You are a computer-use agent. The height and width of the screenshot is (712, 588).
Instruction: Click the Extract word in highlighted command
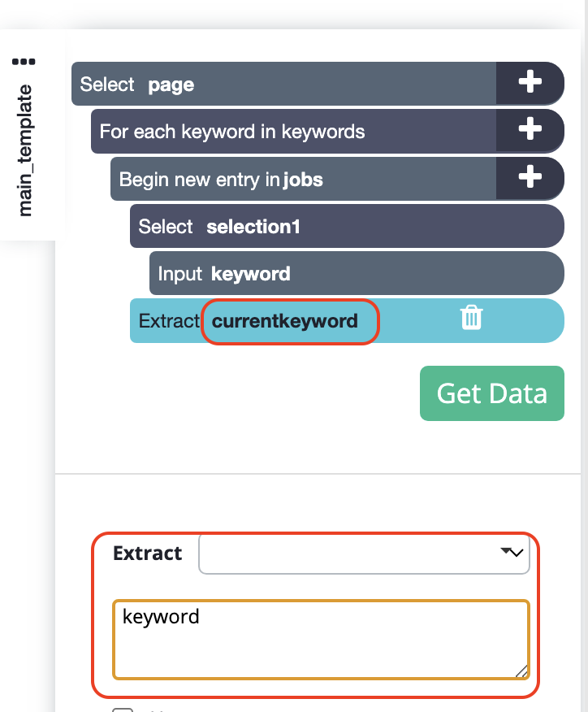tap(169, 321)
